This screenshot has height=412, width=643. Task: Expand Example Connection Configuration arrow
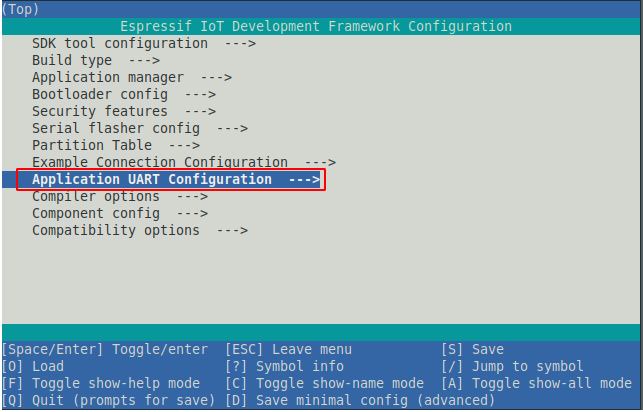click(320, 162)
